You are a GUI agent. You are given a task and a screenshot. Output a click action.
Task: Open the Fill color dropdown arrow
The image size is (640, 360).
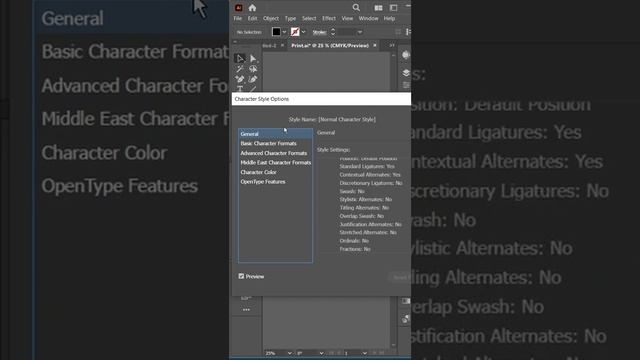(x=284, y=32)
